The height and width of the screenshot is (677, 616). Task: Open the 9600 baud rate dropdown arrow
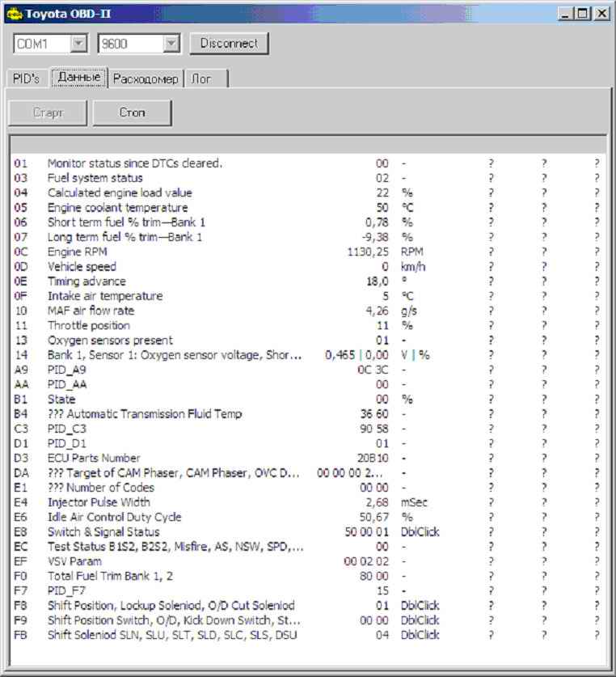(171, 43)
